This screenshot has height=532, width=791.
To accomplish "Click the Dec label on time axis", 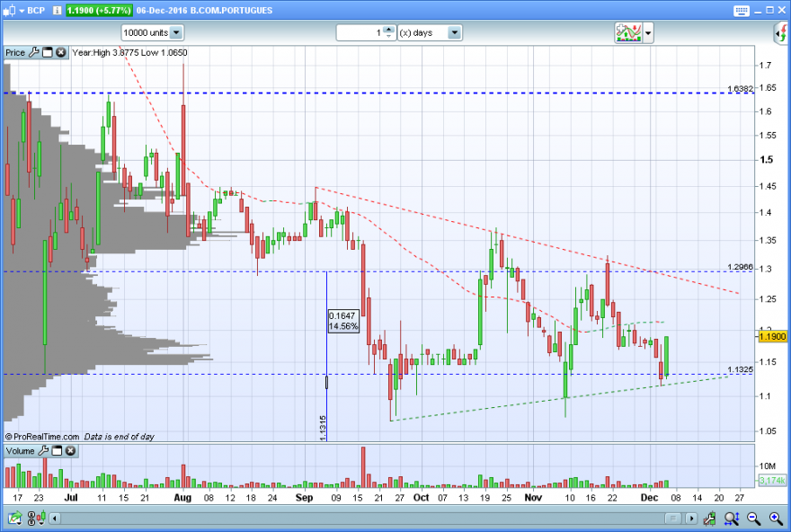I will (649, 498).
